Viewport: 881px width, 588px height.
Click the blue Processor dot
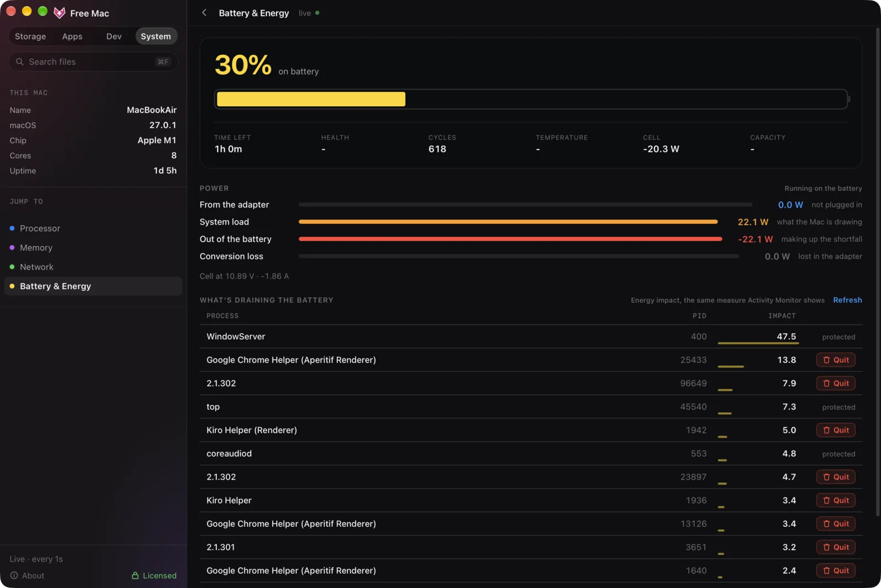click(12, 228)
